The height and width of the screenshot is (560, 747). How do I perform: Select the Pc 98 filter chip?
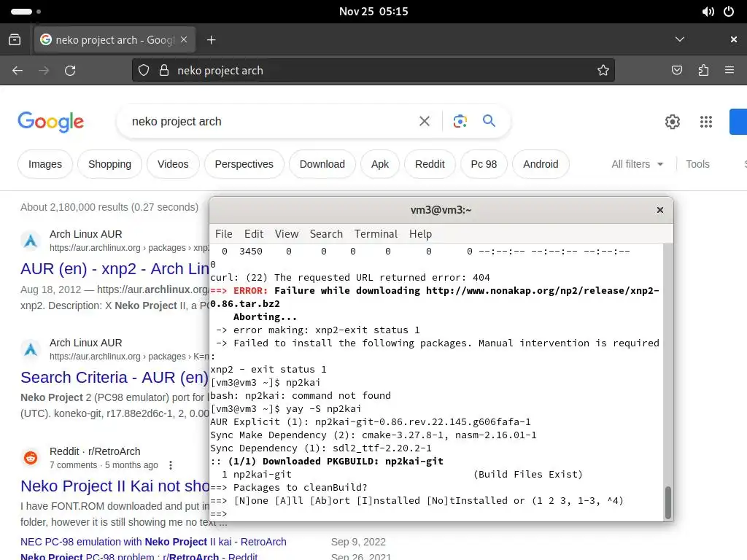(484, 164)
